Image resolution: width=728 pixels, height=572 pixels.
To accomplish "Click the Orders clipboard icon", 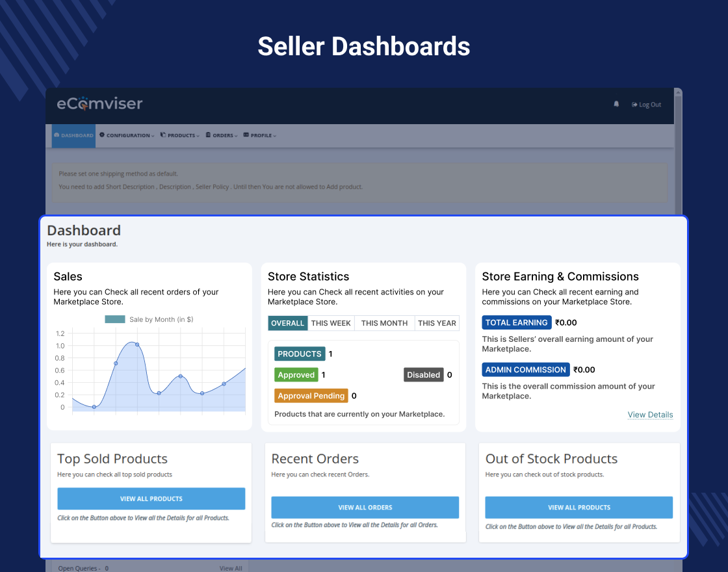I will tap(209, 135).
